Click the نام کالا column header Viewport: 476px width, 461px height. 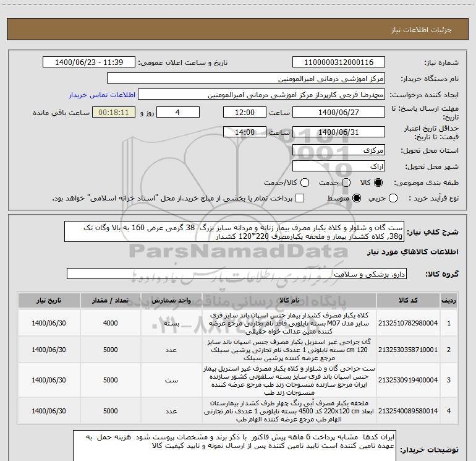point(289,301)
